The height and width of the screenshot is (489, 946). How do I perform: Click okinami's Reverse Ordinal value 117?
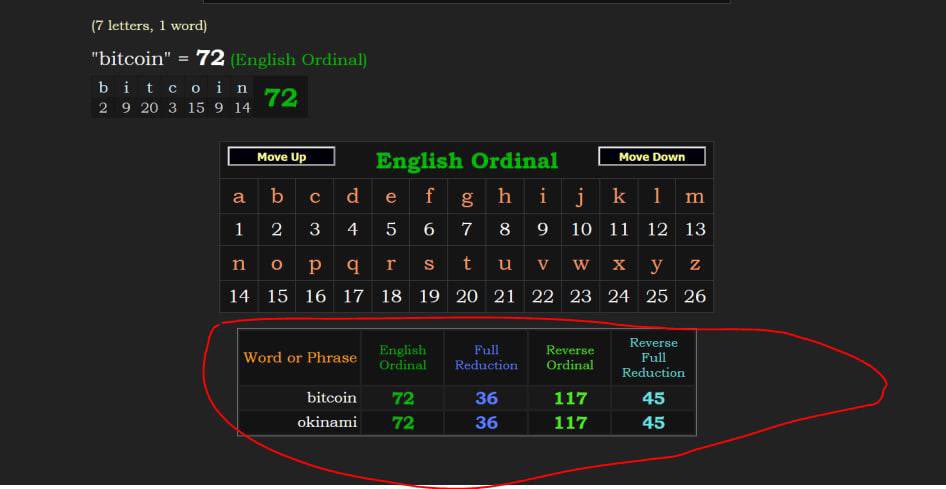570,423
